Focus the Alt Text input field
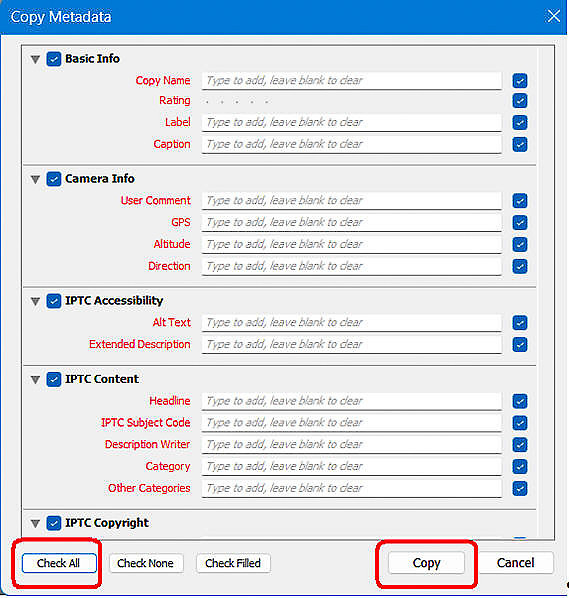 (352, 323)
